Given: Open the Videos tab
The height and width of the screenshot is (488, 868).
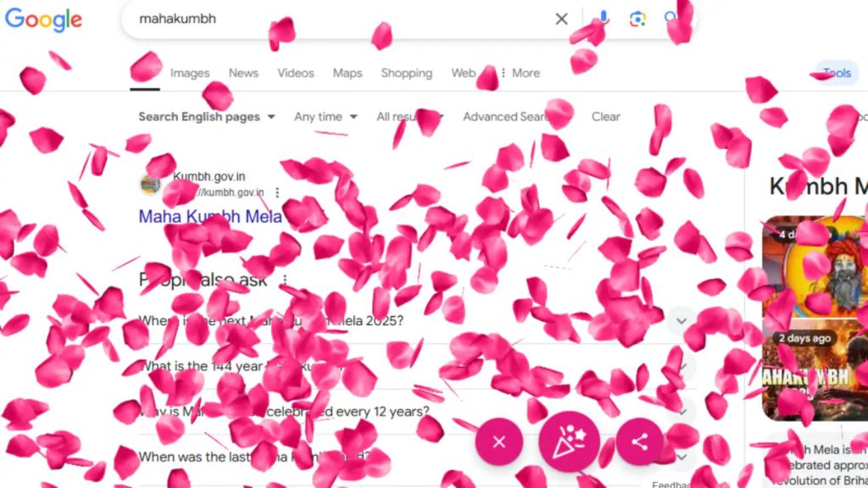Looking at the screenshot, I should click(x=296, y=73).
